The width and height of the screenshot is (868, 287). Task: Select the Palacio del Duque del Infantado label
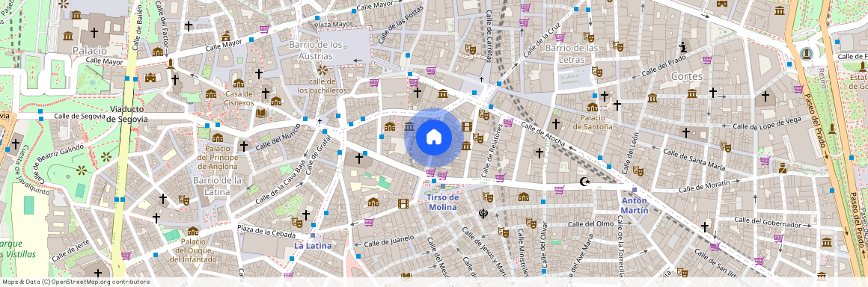coord(192,250)
